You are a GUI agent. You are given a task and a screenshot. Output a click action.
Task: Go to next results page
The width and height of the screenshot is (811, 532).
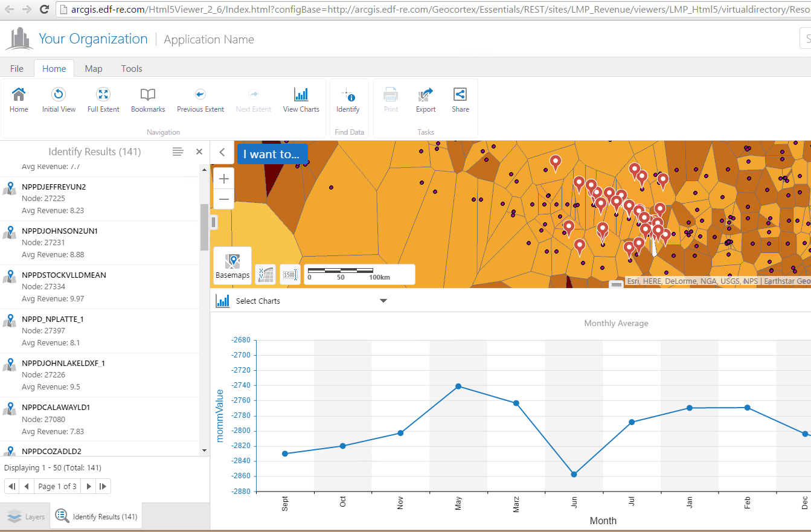(89, 486)
